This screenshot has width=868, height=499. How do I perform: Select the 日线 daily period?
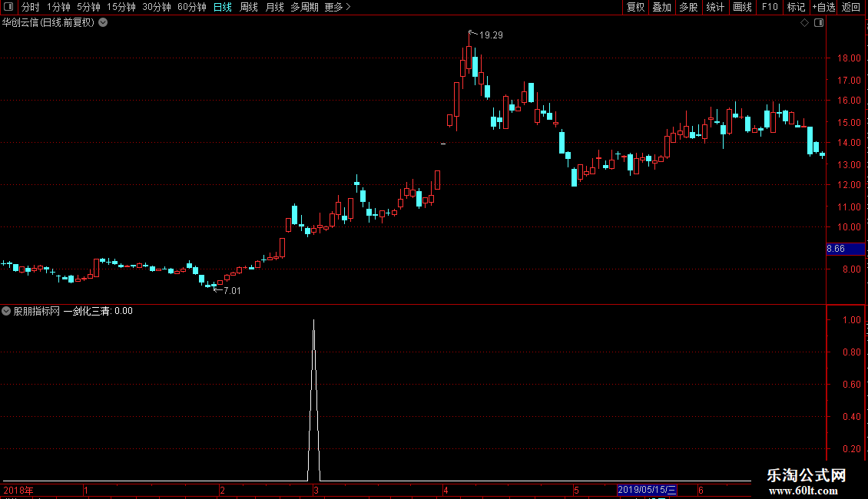click(223, 7)
